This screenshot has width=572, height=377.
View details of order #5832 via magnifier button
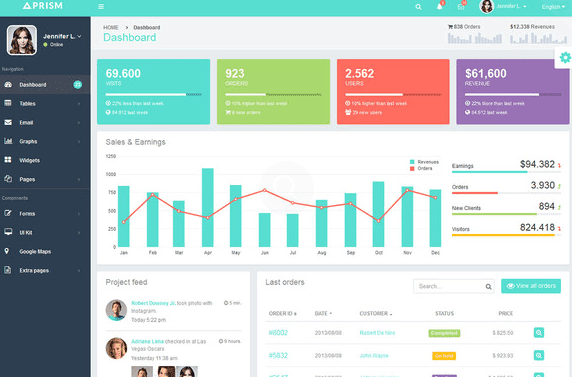(539, 355)
